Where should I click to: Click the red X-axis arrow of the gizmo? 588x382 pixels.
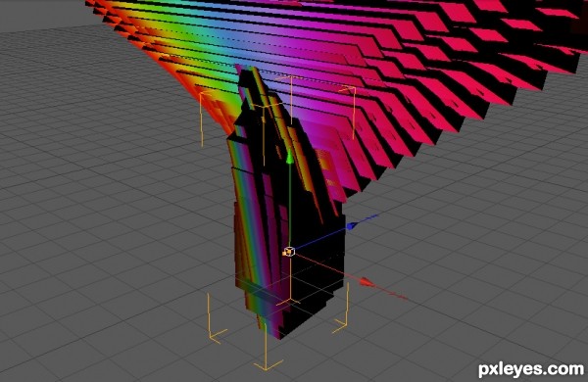pos(367,282)
